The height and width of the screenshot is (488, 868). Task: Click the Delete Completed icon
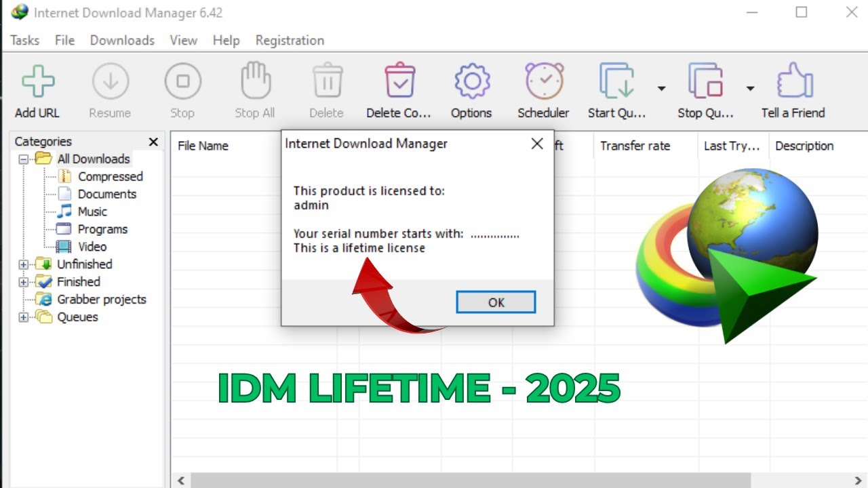(x=399, y=81)
